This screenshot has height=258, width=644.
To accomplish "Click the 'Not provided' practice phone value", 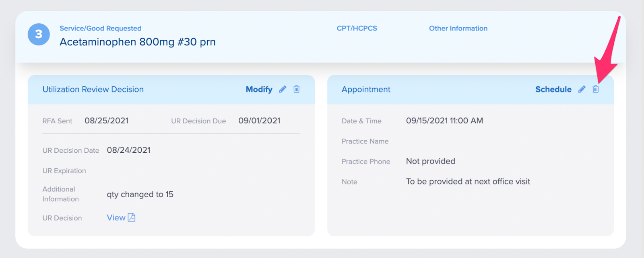I will 430,161.
